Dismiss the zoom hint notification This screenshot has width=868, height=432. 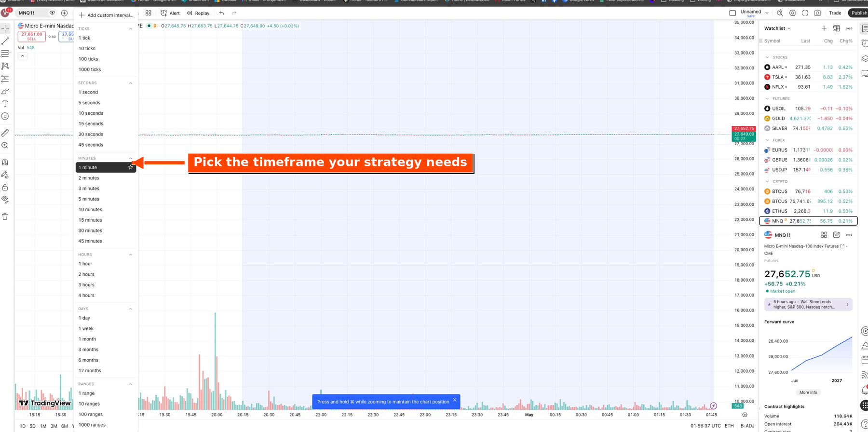point(455,400)
